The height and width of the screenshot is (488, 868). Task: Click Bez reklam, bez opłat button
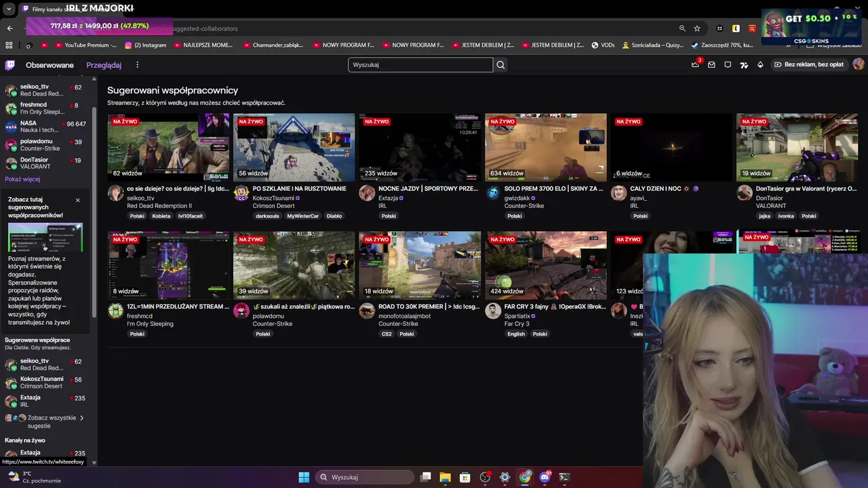tap(808, 65)
